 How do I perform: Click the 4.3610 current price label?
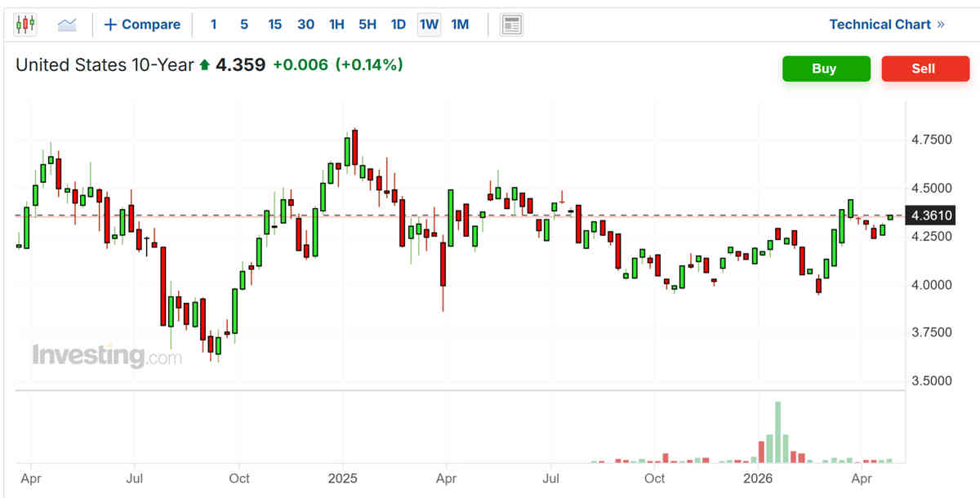click(931, 216)
